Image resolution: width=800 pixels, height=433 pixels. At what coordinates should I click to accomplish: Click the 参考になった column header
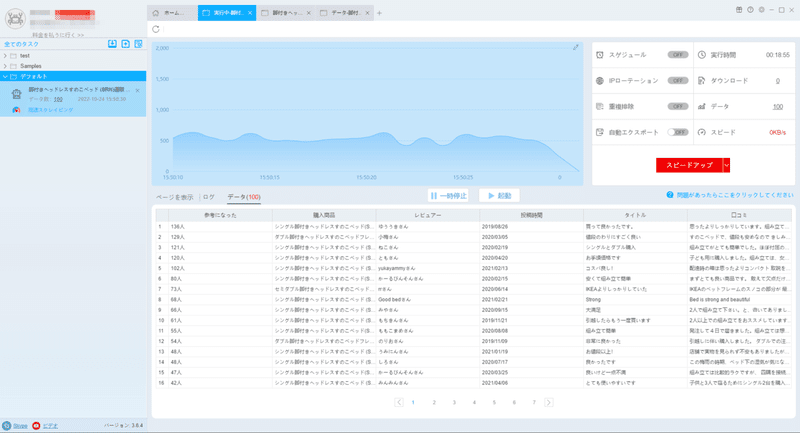click(220, 215)
